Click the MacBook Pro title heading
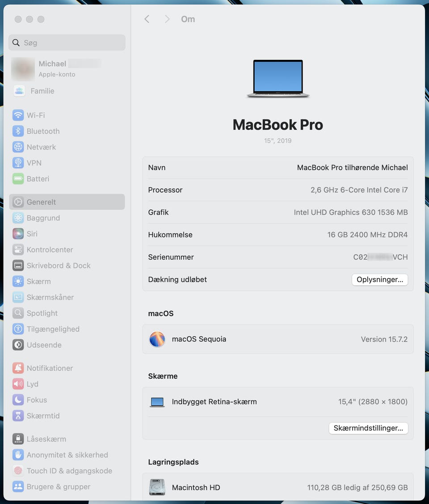Screen dimensions: 429x504 278,125
